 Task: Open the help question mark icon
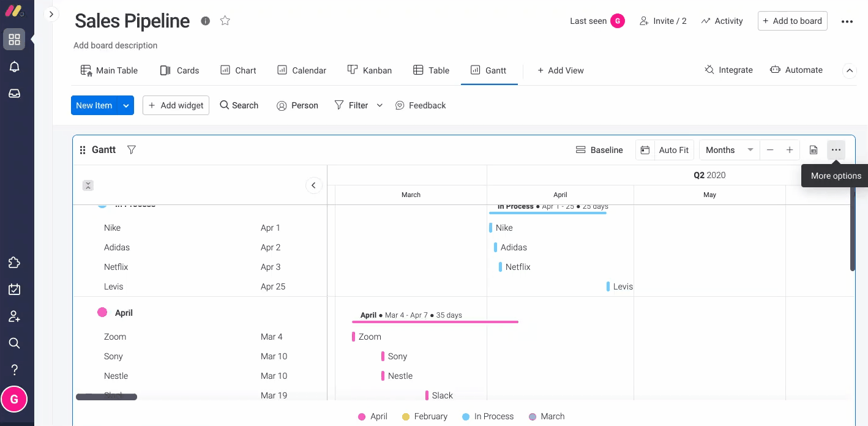pos(14,370)
